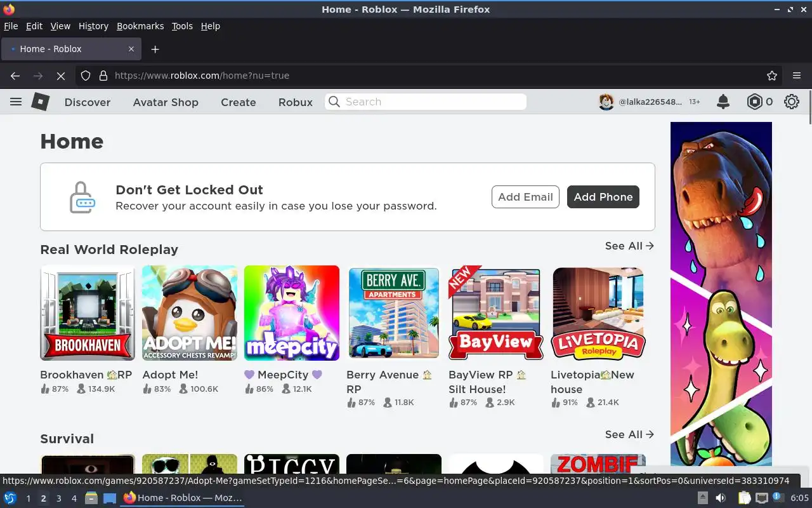Switch to workspace 1
This screenshot has height=508, width=812.
pyautogui.click(x=28, y=498)
